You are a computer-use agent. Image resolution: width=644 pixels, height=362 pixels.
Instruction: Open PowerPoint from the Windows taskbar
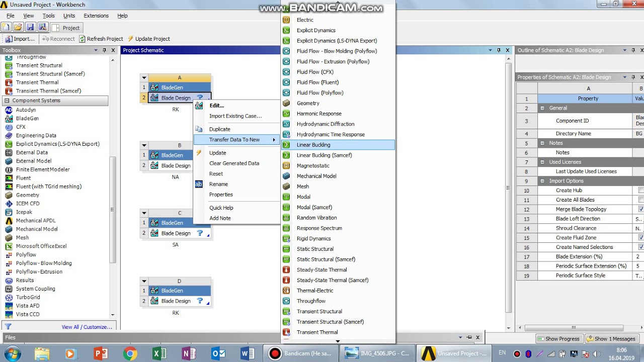[x=101, y=353]
